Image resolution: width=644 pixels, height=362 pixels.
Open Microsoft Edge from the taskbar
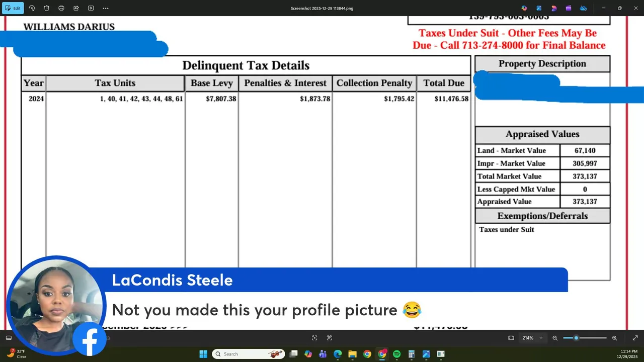[x=338, y=354]
